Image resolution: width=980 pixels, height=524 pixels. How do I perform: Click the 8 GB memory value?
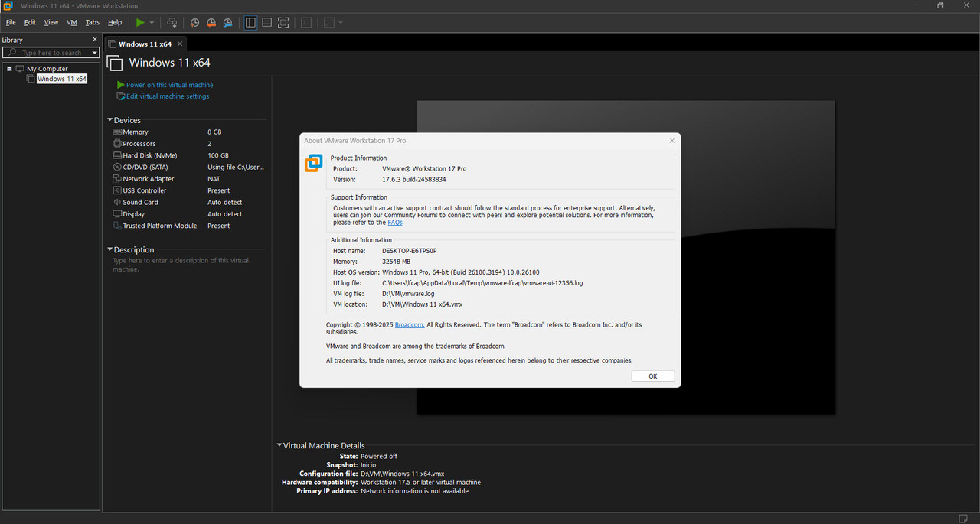214,132
